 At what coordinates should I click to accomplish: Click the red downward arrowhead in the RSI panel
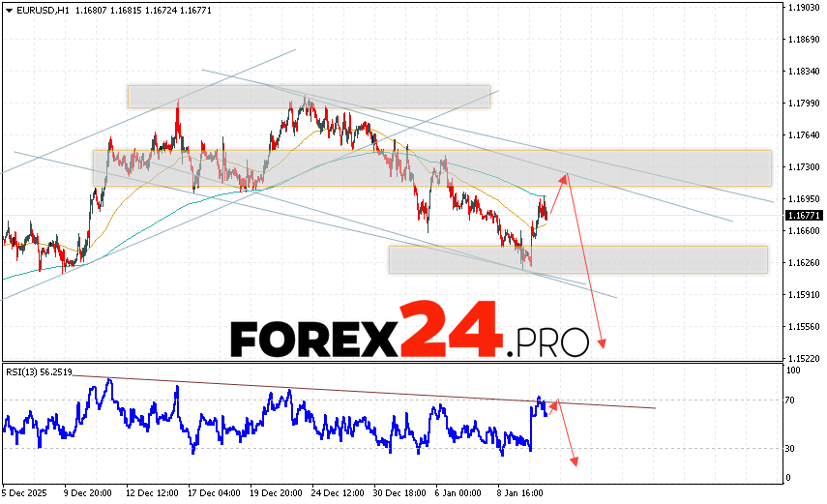coord(574,460)
